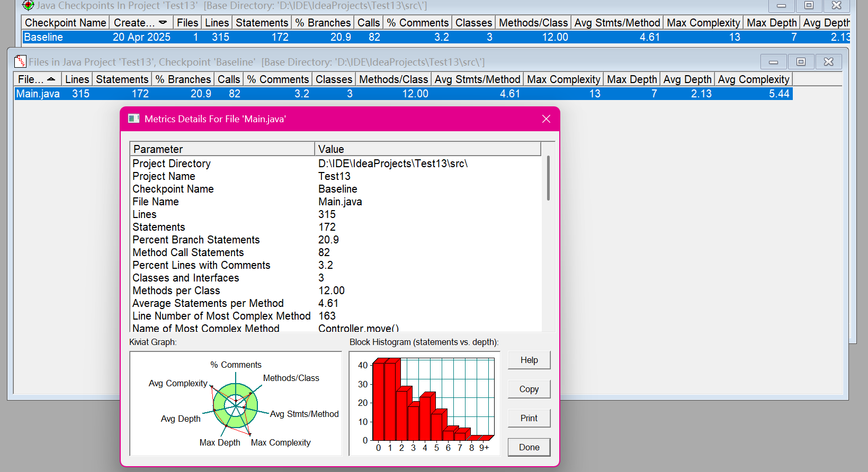Click the Help button
This screenshot has height=472, width=868.
(x=529, y=360)
